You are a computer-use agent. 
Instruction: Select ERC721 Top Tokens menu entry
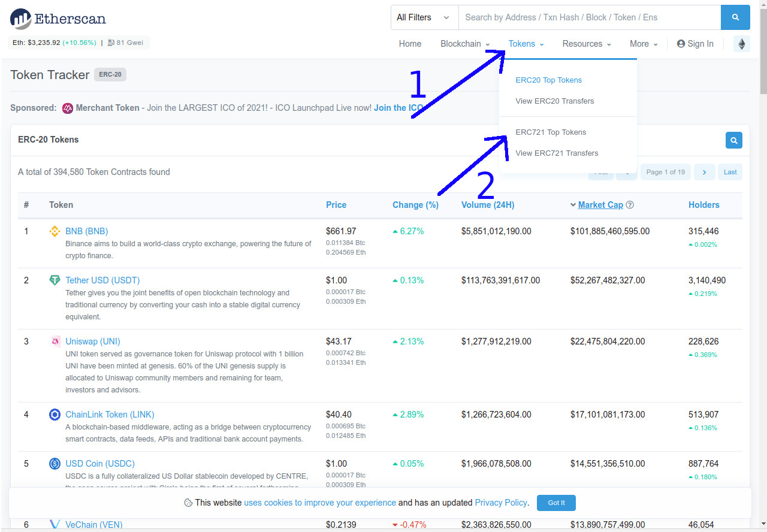[551, 132]
